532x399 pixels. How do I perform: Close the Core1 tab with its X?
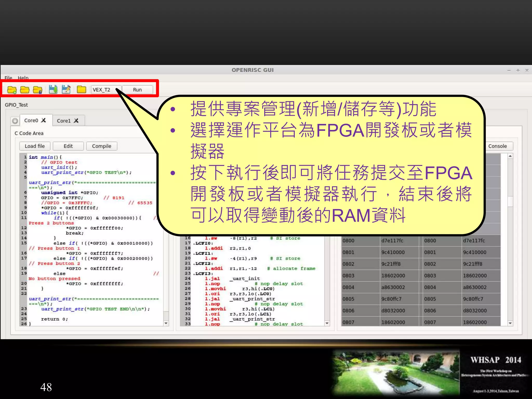coord(76,121)
